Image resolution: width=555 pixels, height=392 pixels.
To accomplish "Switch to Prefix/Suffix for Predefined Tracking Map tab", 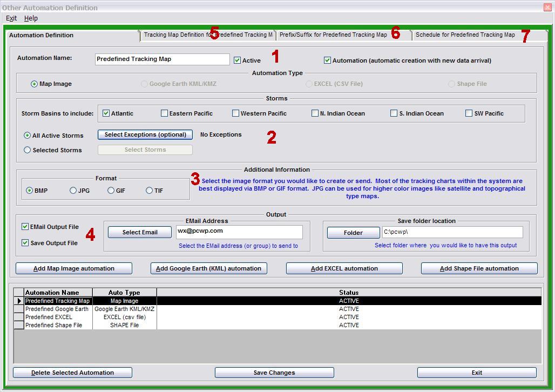I will pos(333,35).
